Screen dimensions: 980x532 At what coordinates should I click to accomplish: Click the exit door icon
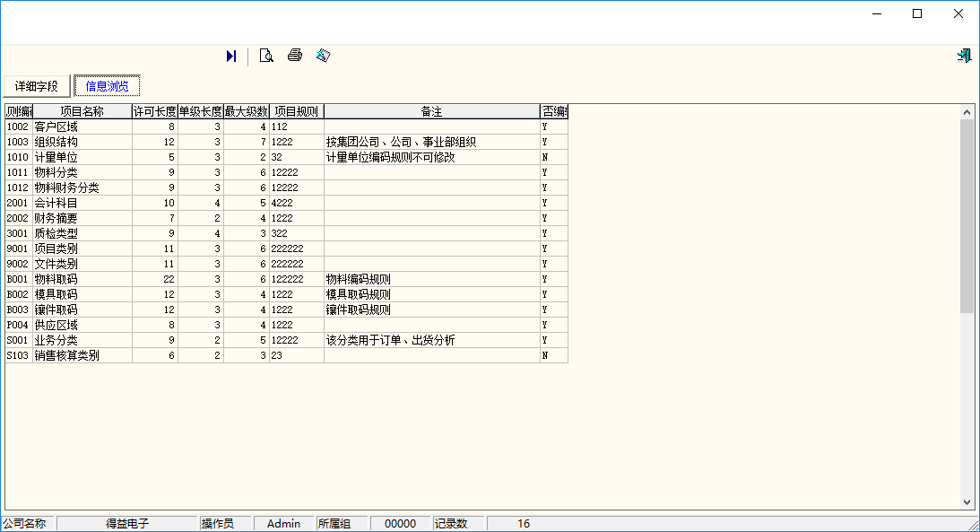[x=964, y=56]
